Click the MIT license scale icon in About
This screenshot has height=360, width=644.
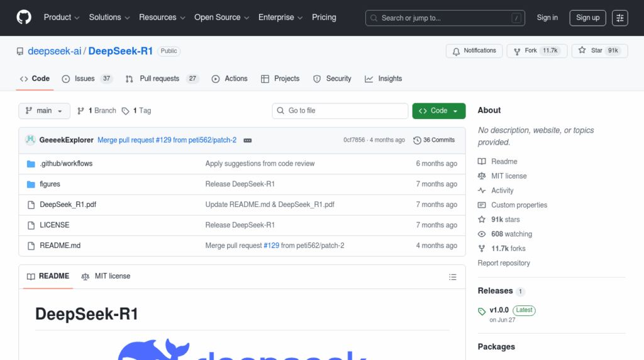(482, 176)
